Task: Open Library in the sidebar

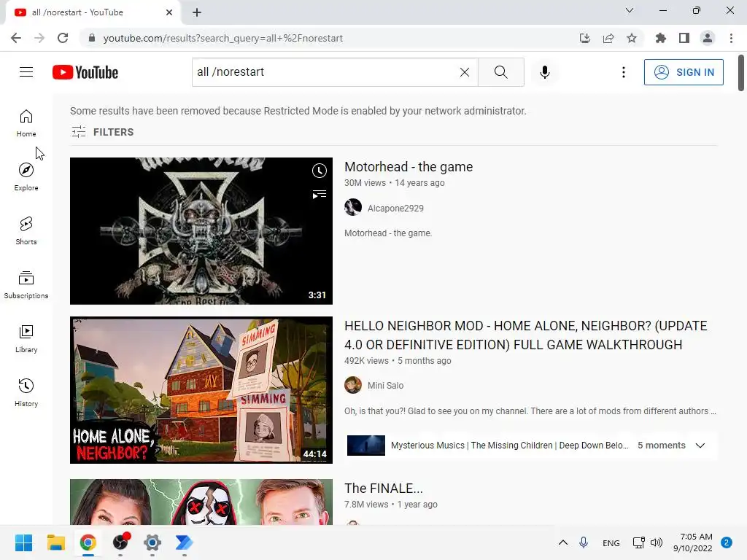Action: coord(26,338)
